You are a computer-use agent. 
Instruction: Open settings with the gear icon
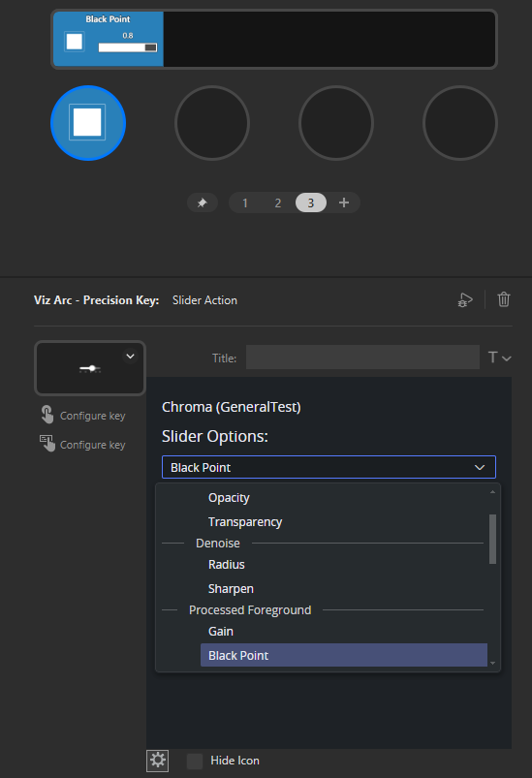158,761
